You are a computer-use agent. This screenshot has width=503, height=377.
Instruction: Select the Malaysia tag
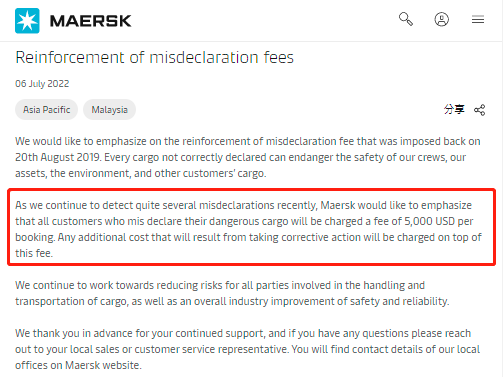[109, 109]
